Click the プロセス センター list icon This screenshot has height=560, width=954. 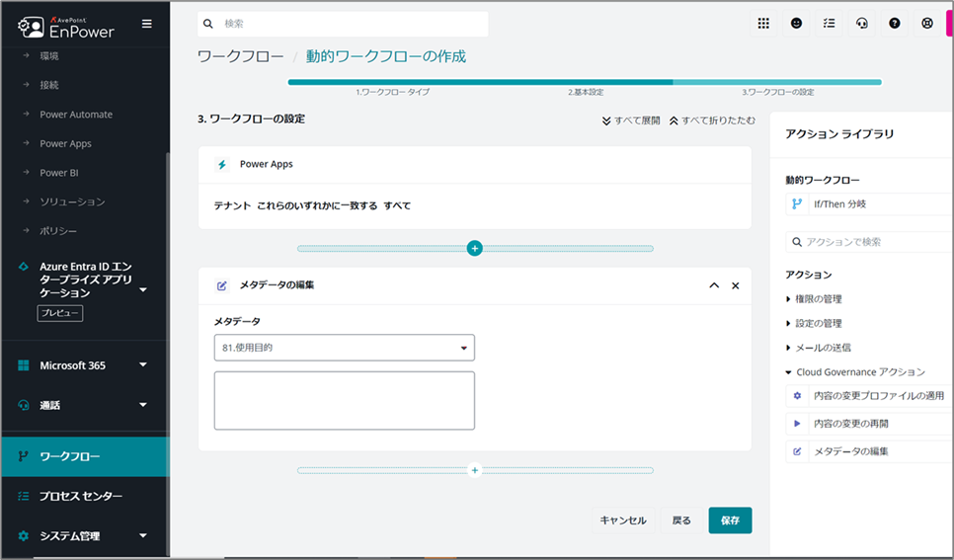tap(23, 496)
